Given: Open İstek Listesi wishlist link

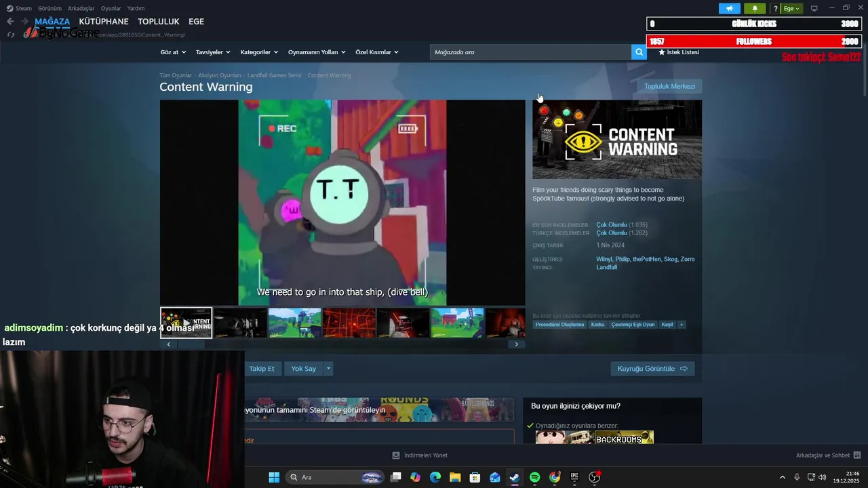Looking at the screenshot, I should pos(678,52).
